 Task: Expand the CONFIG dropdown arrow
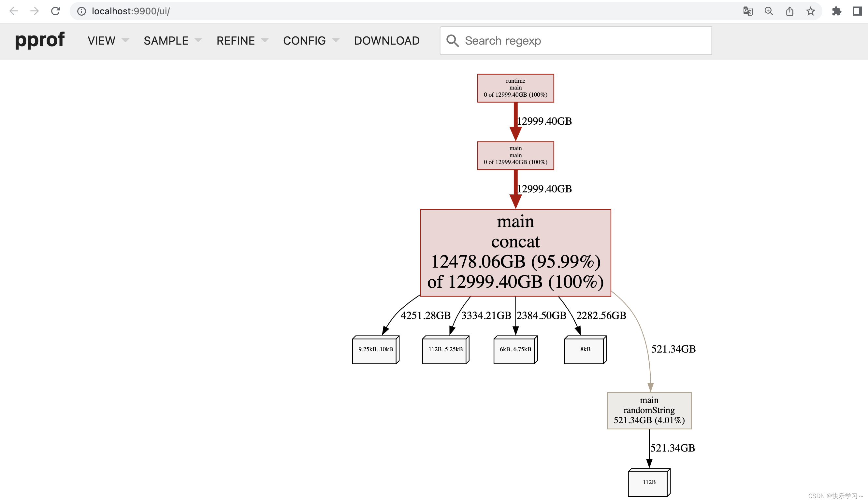(336, 40)
